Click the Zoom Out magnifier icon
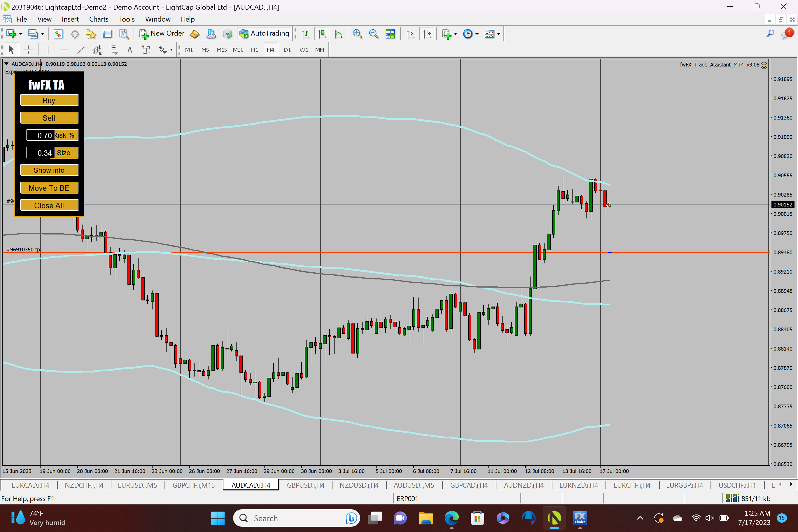The image size is (798, 532). coord(373,34)
